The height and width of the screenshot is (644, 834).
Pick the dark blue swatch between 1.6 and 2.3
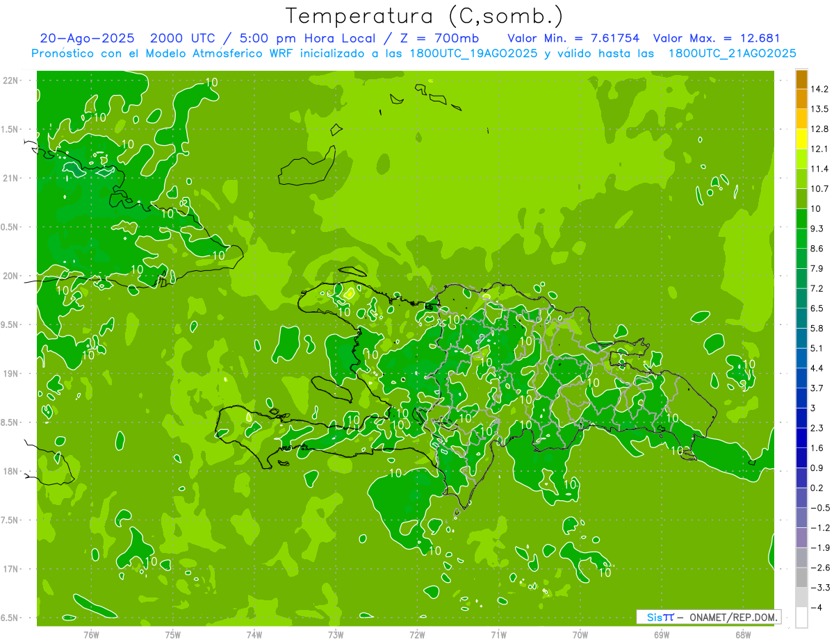(x=801, y=438)
